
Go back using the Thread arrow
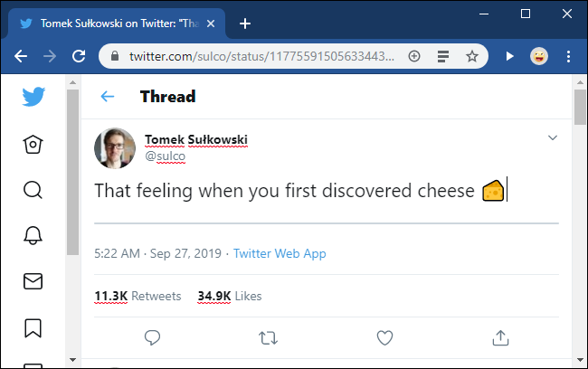tap(108, 97)
